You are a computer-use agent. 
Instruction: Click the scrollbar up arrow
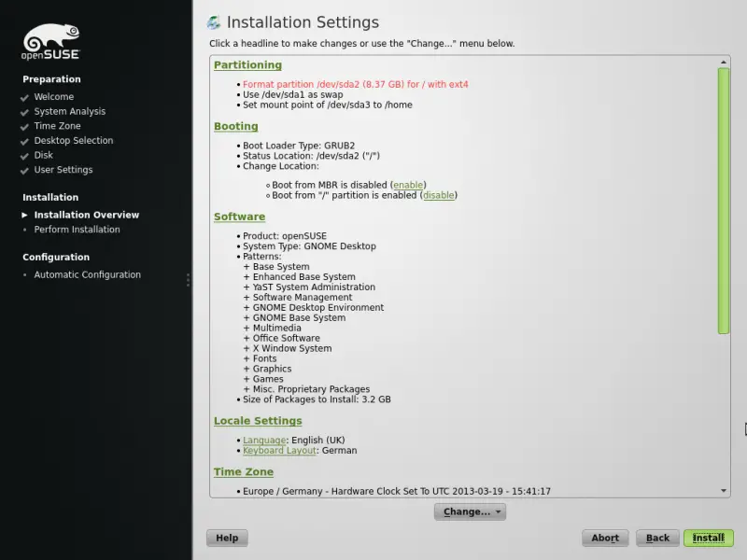723,62
